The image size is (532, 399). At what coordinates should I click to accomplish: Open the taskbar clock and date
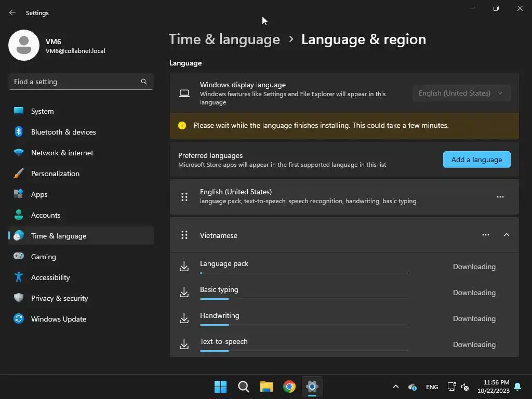click(x=494, y=387)
